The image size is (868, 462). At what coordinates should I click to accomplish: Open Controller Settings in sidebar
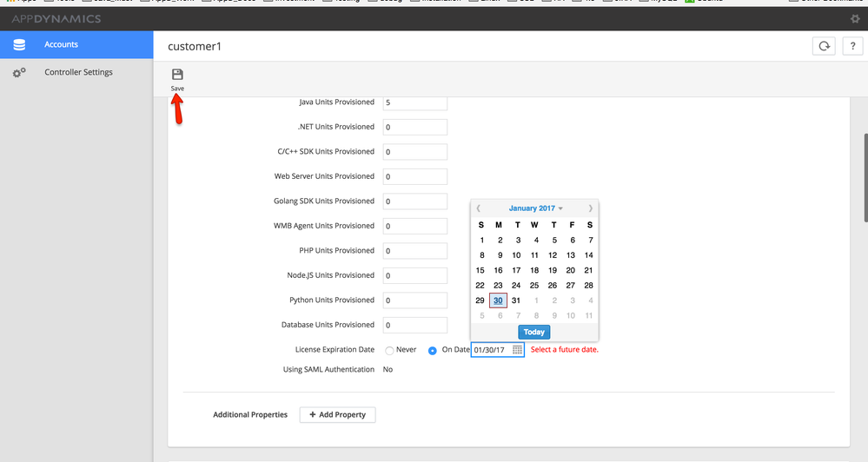click(78, 72)
